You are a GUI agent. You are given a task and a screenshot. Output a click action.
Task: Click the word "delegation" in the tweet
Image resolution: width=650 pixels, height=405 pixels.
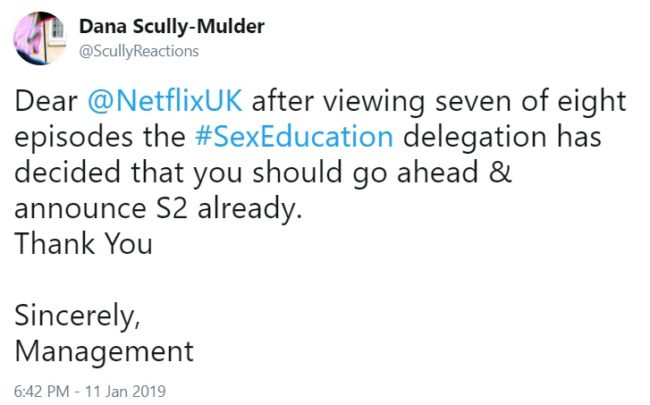coord(474,137)
